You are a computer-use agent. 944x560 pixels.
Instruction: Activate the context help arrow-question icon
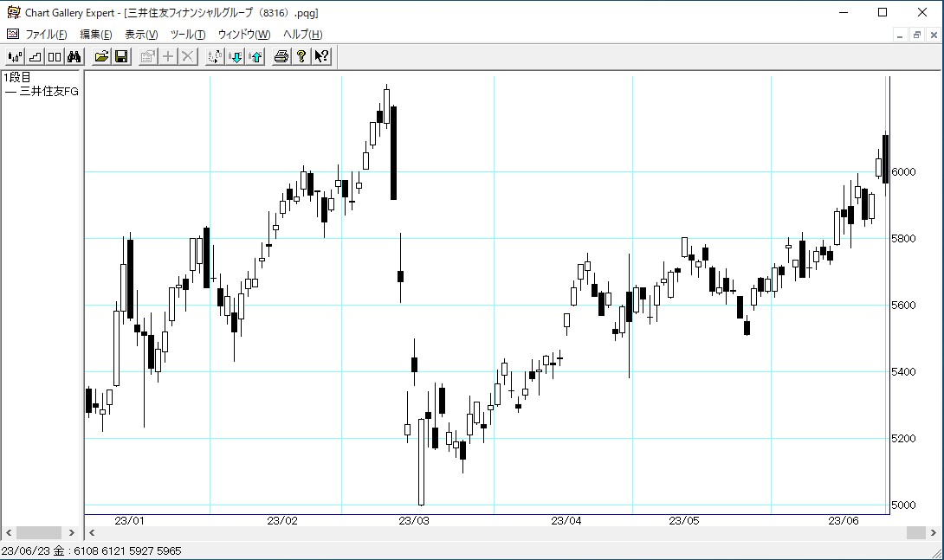point(321,57)
